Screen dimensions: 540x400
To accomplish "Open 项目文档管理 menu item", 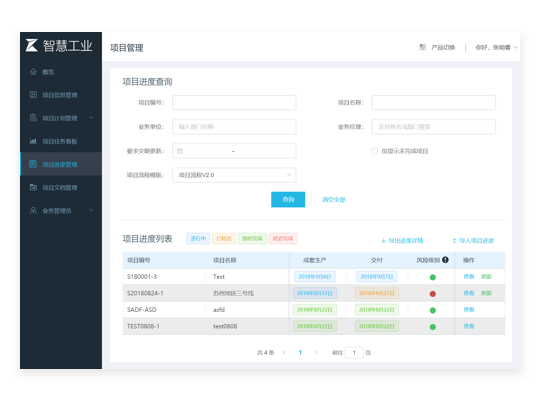I will pos(61,187).
